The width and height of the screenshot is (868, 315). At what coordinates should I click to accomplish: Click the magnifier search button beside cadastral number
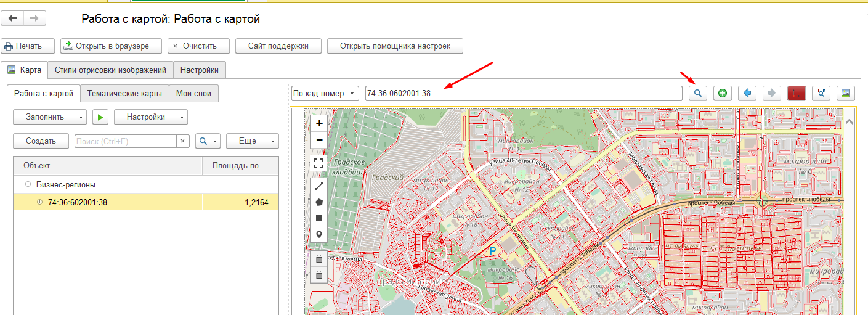coord(697,93)
